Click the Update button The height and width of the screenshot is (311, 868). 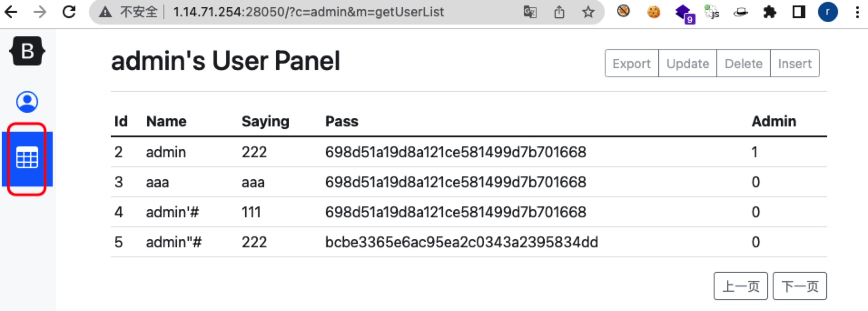pos(688,63)
